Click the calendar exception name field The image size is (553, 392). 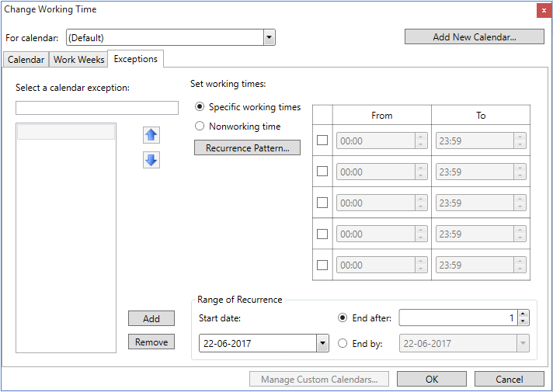point(96,108)
